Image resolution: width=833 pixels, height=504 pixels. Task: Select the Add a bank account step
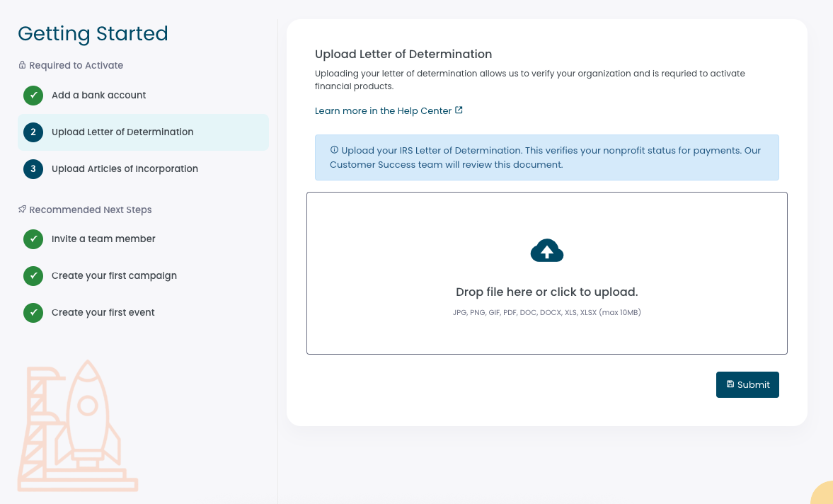[99, 95]
